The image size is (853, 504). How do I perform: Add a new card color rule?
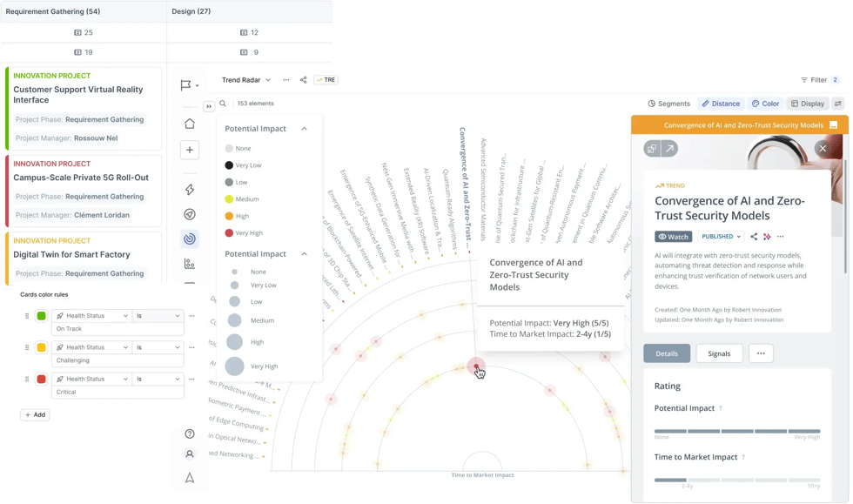coord(35,415)
